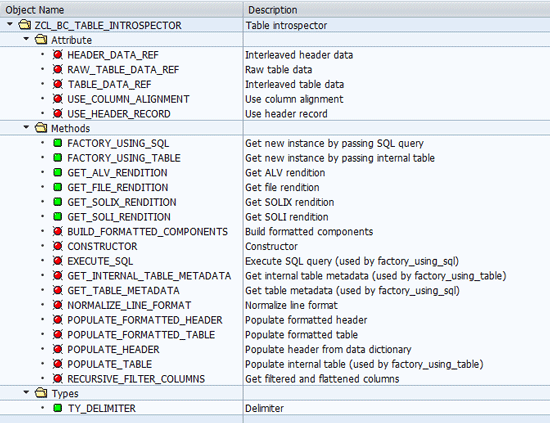Select the POPULATE_FORMATTED_TABLE method

coord(141,335)
